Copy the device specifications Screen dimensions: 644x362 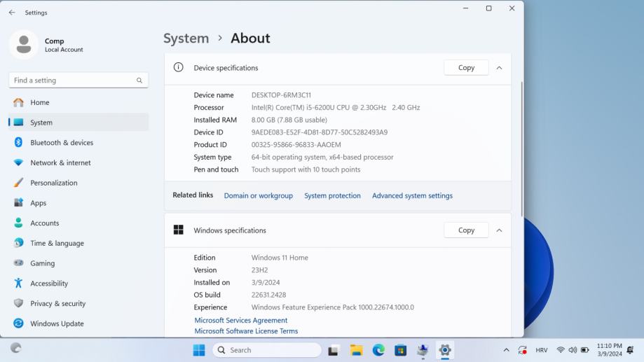tap(466, 68)
